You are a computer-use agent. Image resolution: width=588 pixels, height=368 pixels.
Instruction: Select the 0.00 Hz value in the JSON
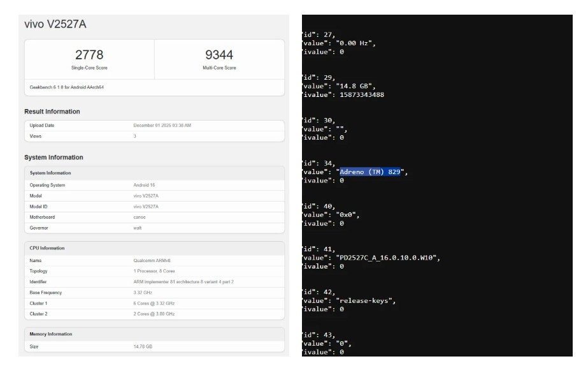coord(359,43)
